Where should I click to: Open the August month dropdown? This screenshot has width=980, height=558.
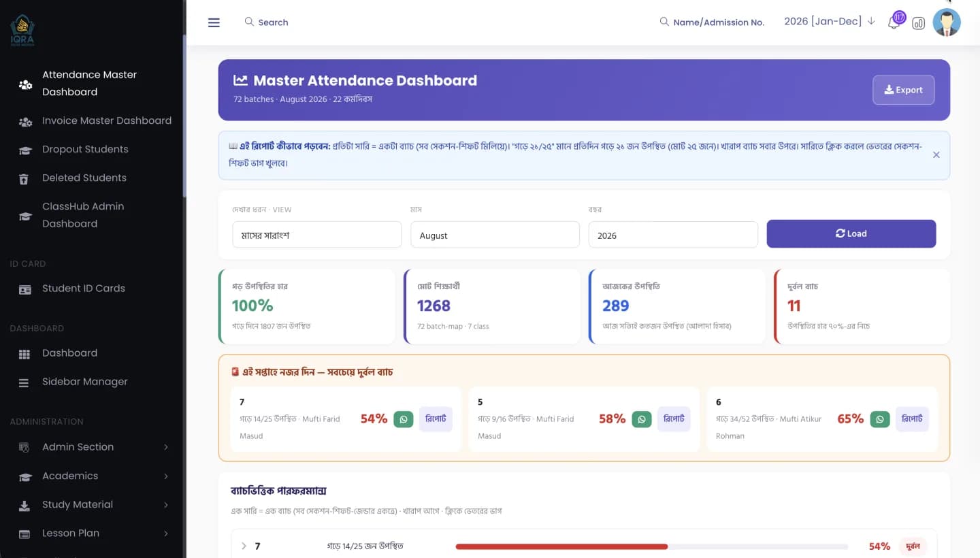[x=495, y=235]
